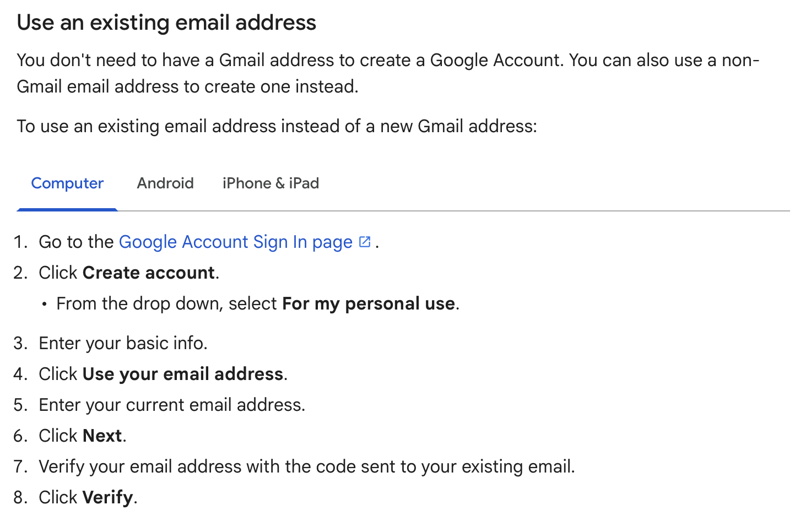Click the bold 'Create account' text
This screenshot has width=811, height=532.
149,273
